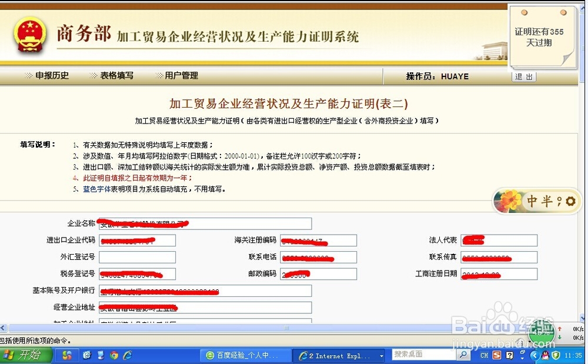Click the 搜索桌面 desktop search box
The image size is (588, 364).
[424, 354]
